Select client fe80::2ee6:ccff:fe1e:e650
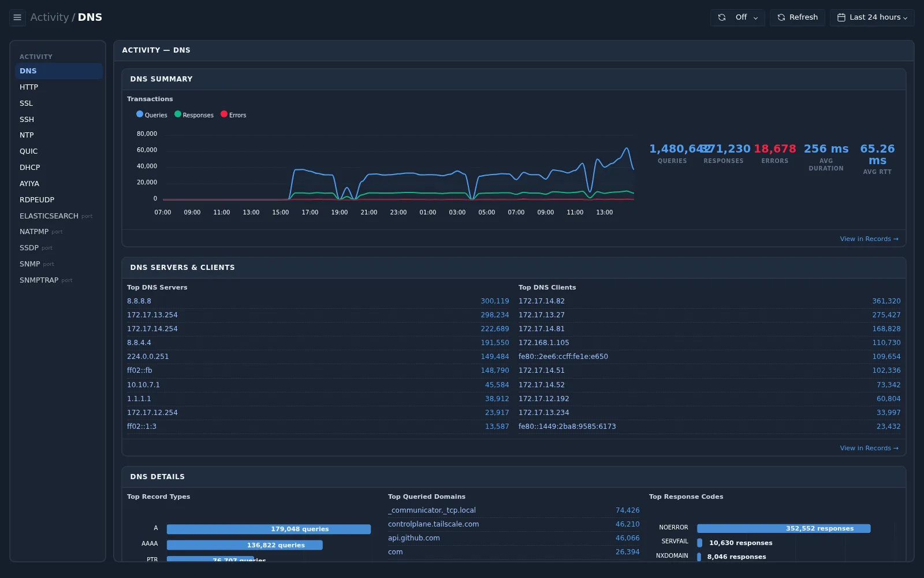924x578 pixels. (x=563, y=357)
